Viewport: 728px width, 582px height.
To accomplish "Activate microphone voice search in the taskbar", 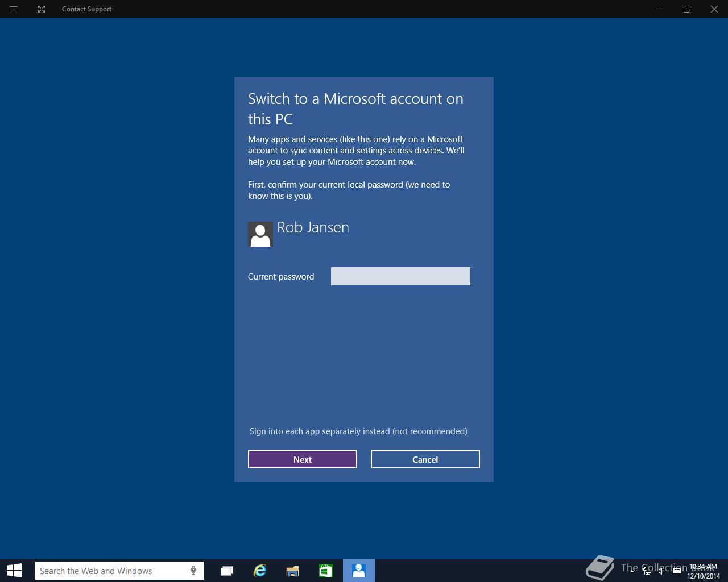I will click(193, 571).
